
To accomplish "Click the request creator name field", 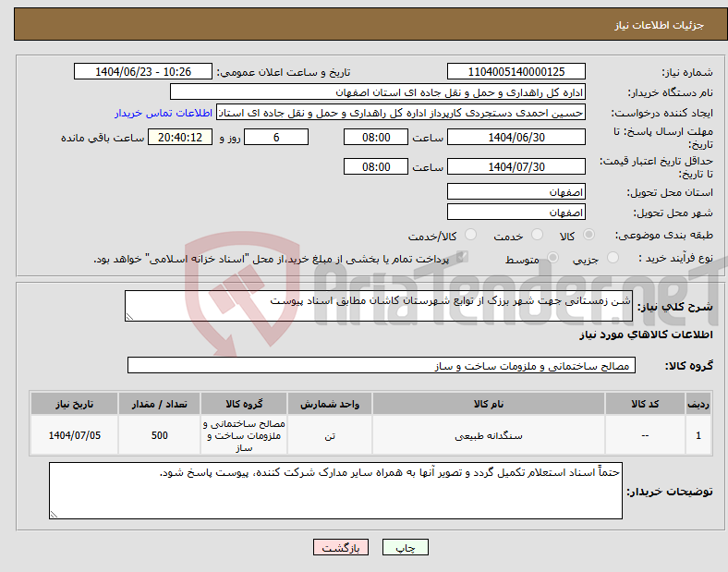I will pos(401,113).
